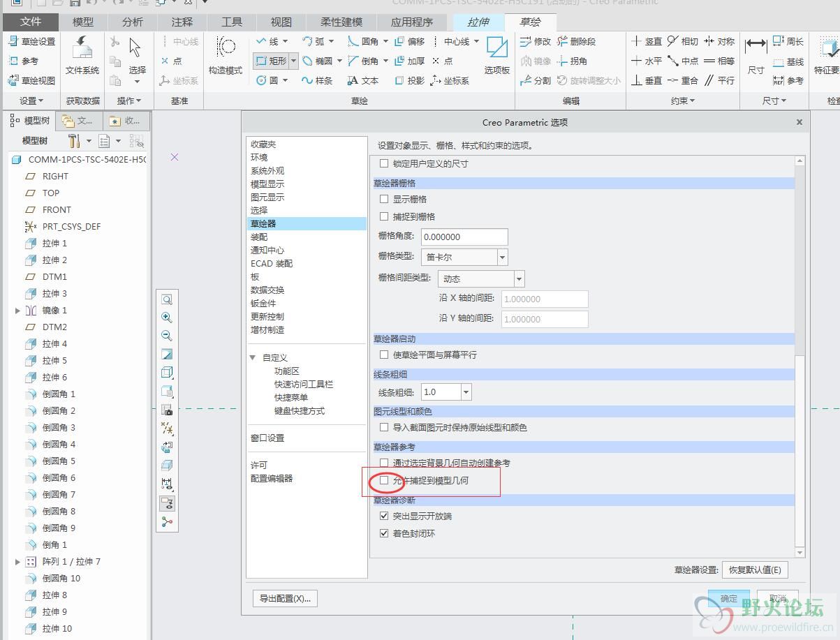This screenshot has height=640, width=840.
Task: Select the 周长 perimeter dimension tool
Action: click(x=788, y=42)
